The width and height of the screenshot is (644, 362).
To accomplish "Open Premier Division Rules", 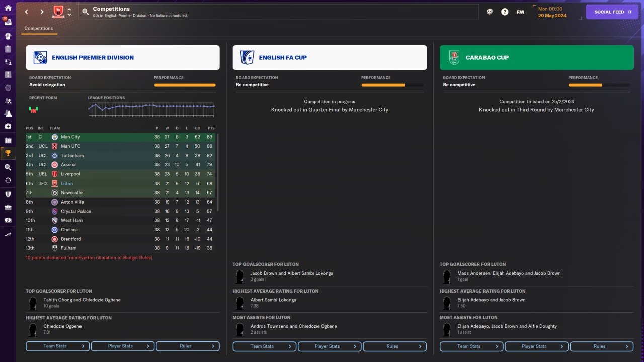I will click(x=188, y=346).
